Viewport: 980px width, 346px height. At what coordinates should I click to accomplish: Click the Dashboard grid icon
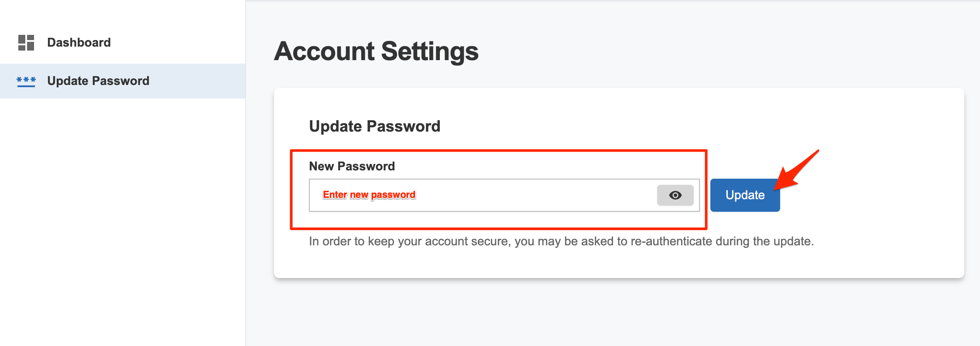[x=26, y=43]
